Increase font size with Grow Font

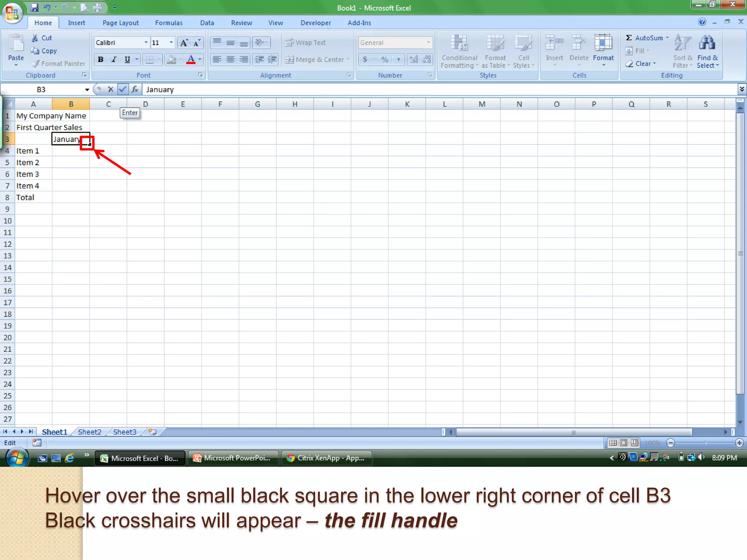pyautogui.click(x=184, y=43)
